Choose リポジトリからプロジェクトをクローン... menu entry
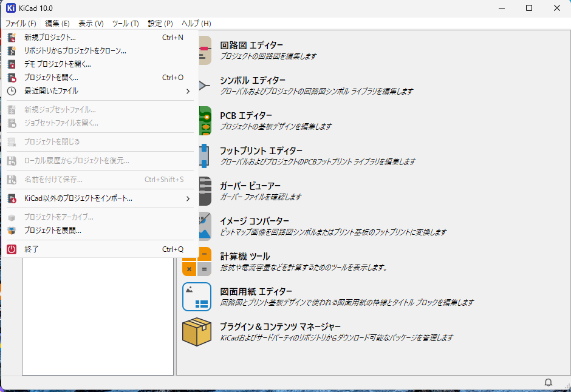Screen dimensions: 571x392 tap(100, 51)
